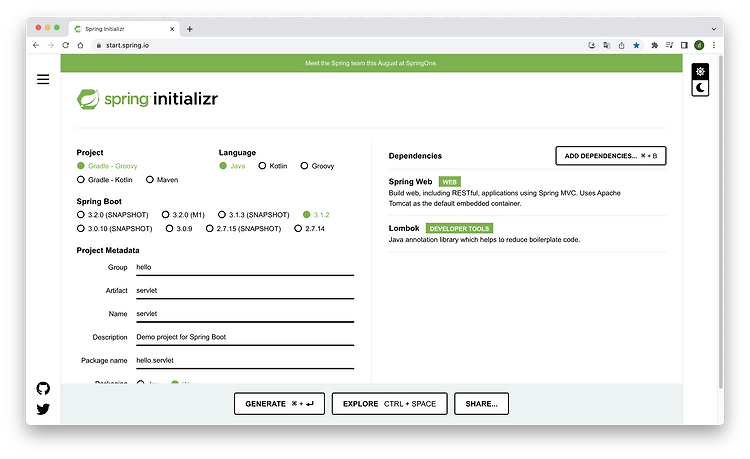The width and height of the screenshot is (750, 459).
Task: Close the Spring Initializr tab
Action: (172, 29)
